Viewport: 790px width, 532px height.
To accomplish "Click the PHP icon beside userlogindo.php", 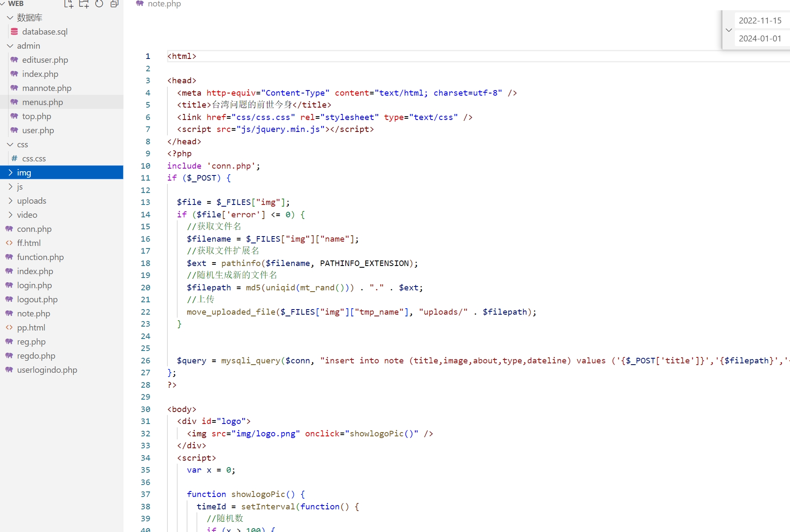I will (x=9, y=370).
